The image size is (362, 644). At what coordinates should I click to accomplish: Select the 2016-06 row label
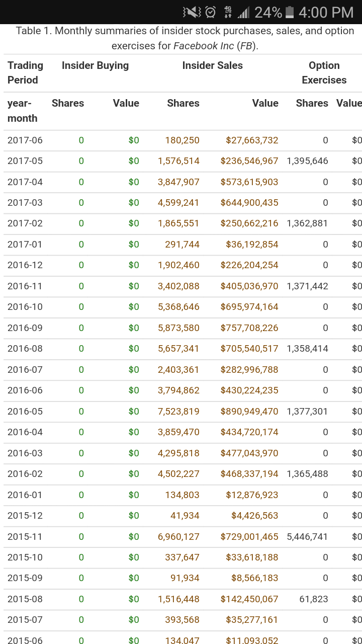tap(25, 390)
